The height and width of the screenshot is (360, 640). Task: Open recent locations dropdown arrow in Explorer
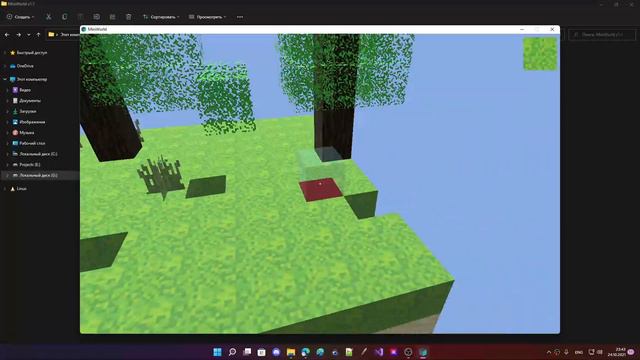(29, 35)
